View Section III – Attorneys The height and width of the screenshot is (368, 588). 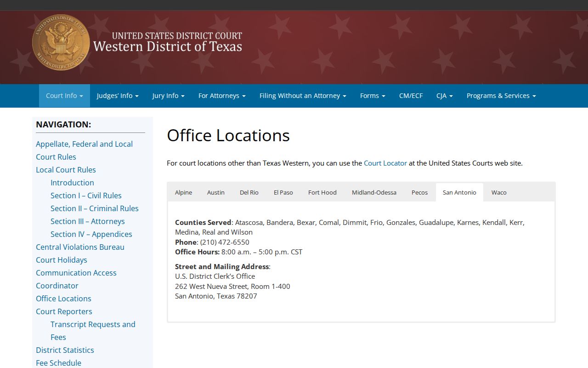click(87, 221)
